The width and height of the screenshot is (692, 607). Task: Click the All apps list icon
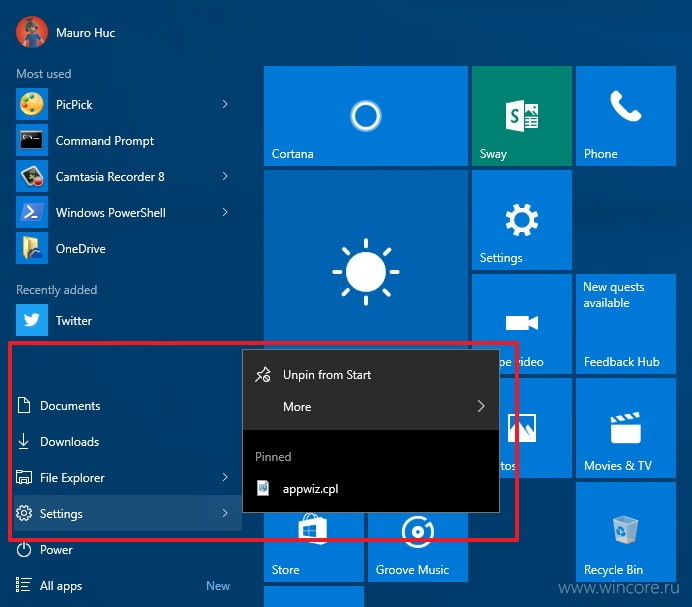point(23,584)
